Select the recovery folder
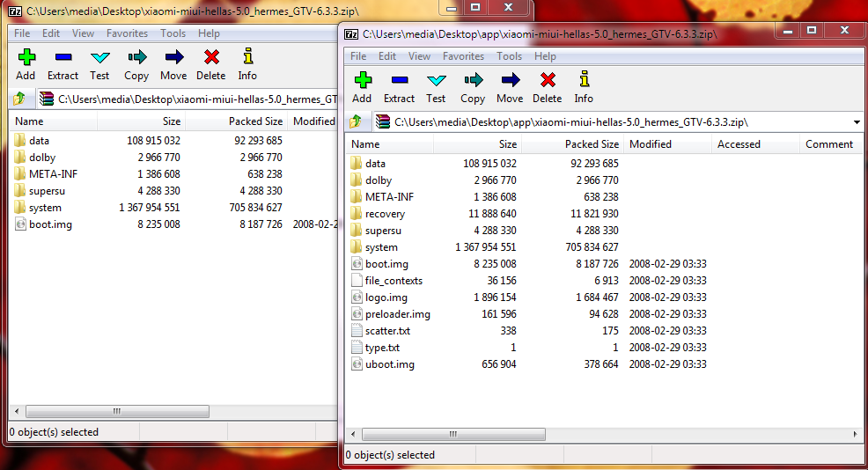 click(x=385, y=214)
